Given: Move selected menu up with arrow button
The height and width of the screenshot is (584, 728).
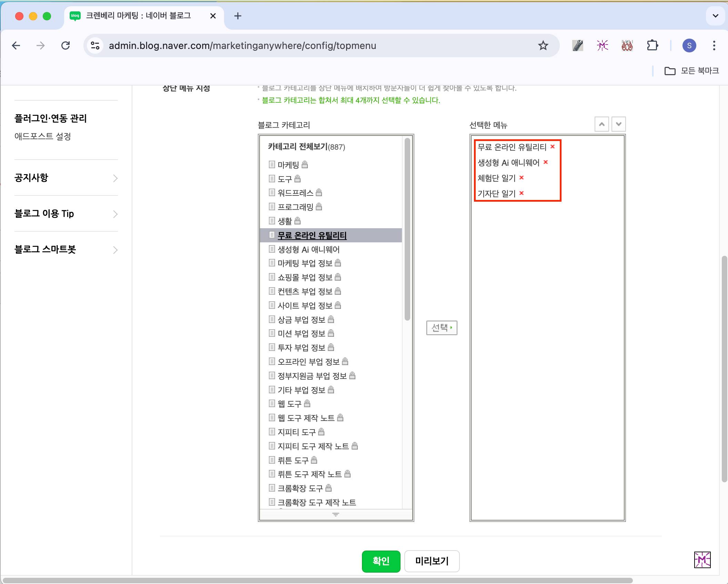Looking at the screenshot, I should click(601, 124).
